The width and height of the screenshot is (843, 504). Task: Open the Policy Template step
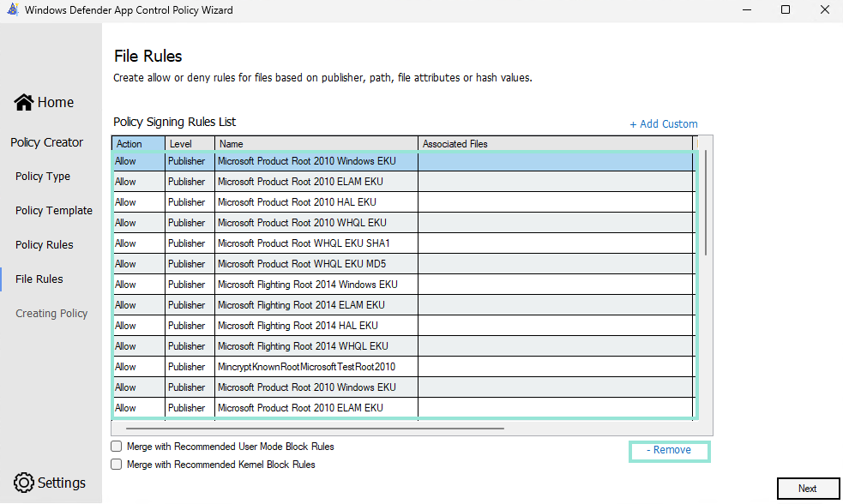coord(53,211)
